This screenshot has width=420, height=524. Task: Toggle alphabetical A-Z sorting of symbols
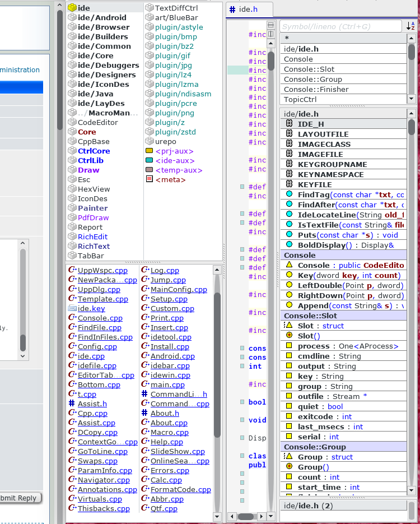(x=410, y=26)
